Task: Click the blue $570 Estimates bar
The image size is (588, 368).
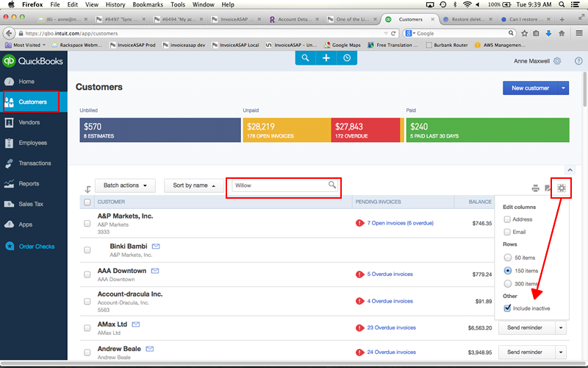Action: (x=160, y=130)
